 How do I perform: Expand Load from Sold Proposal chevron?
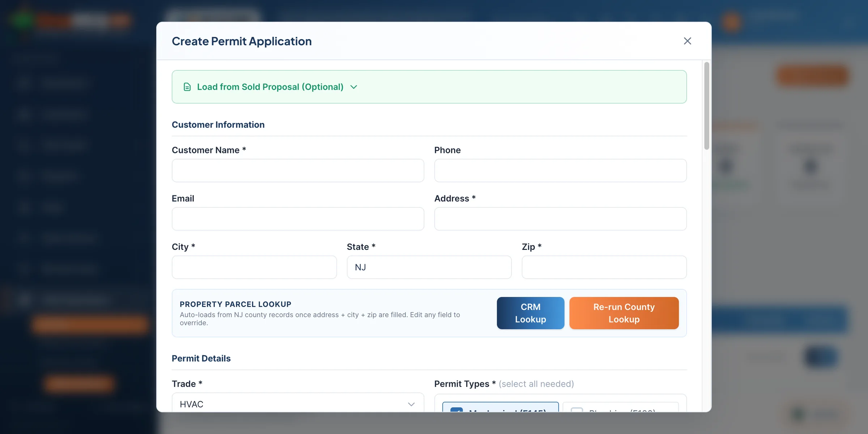click(354, 87)
